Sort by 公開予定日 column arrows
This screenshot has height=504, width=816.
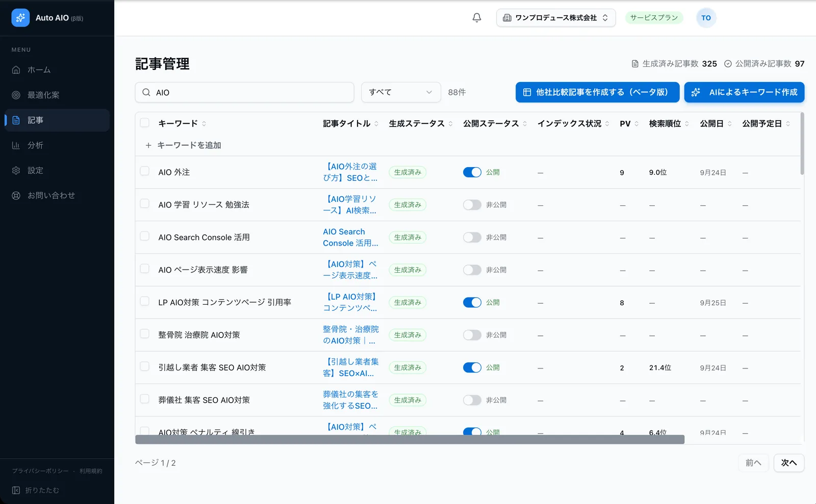pos(788,124)
